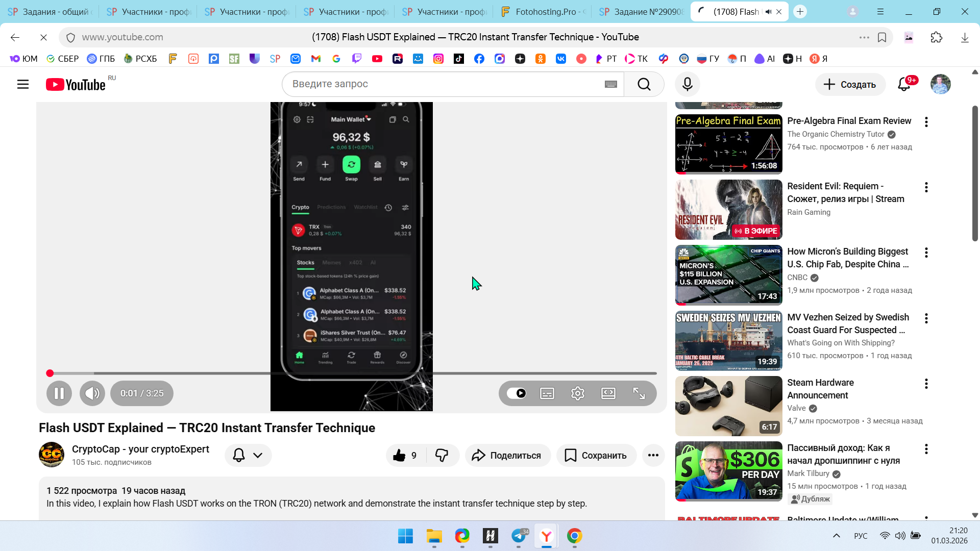Pause the video with the pause button
The image size is (980, 551).
tap(59, 393)
